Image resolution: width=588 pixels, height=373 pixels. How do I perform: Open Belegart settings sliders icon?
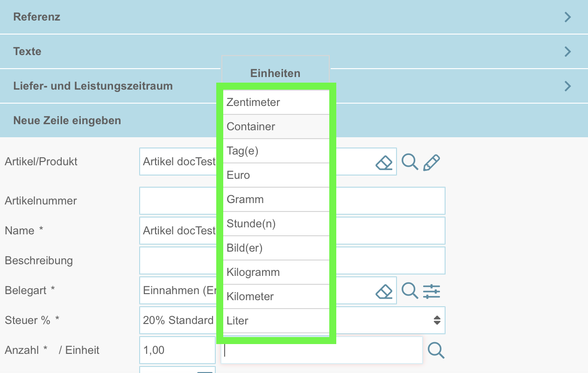click(432, 291)
